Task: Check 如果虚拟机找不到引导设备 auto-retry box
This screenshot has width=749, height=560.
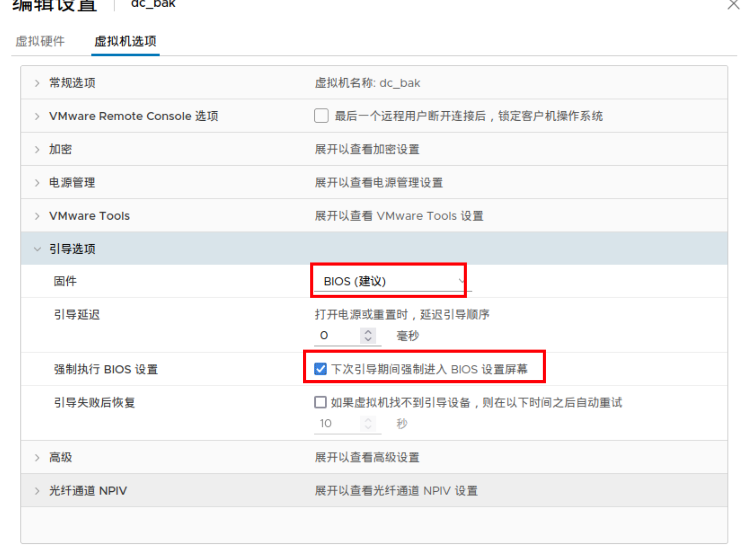Action: 320,402
